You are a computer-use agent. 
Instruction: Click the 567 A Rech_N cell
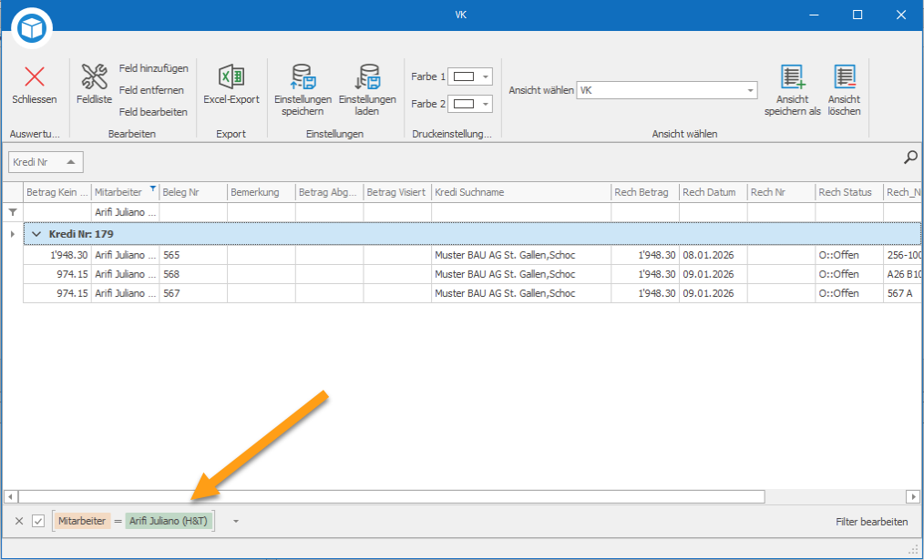point(903,293)
